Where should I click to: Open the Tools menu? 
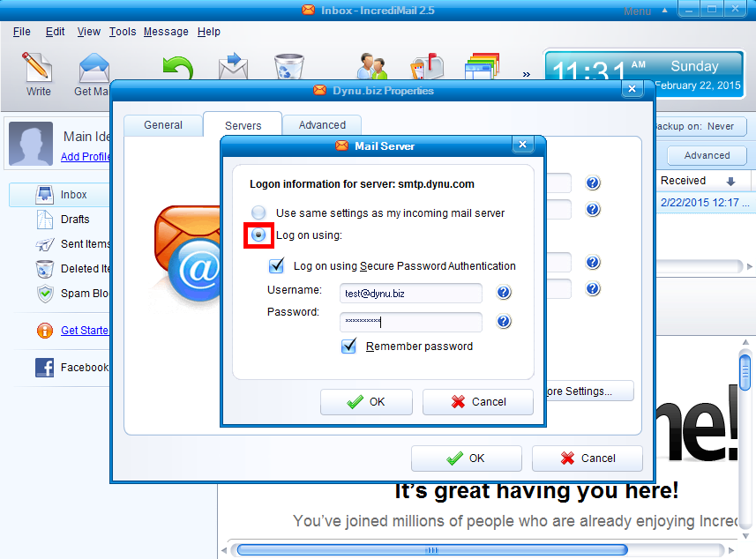(x=123, y=32)
